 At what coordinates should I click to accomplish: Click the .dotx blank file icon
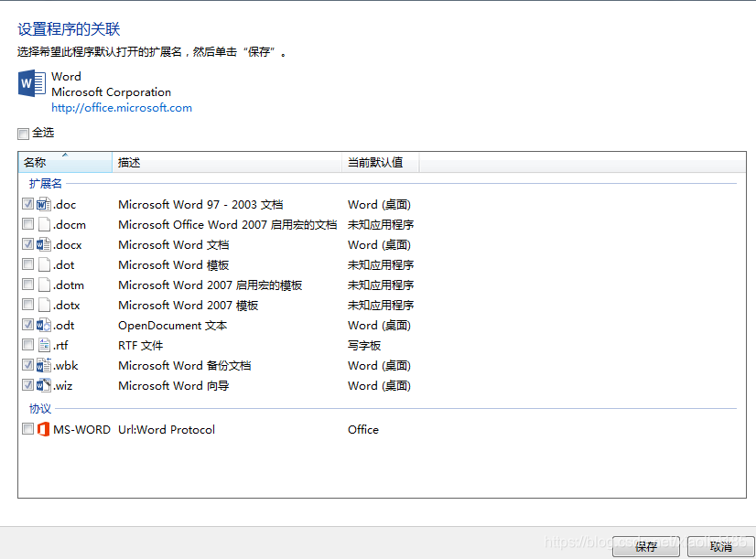point(44,305)
